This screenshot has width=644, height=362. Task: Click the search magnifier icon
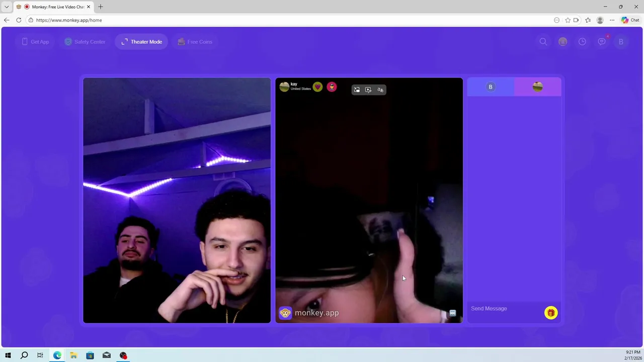(x=543, y=42)
